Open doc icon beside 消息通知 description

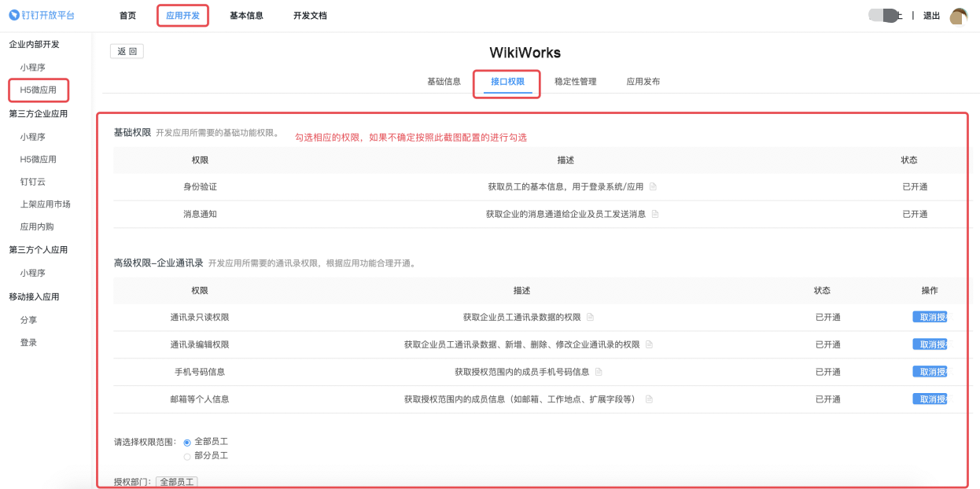(x=655, y=214)
